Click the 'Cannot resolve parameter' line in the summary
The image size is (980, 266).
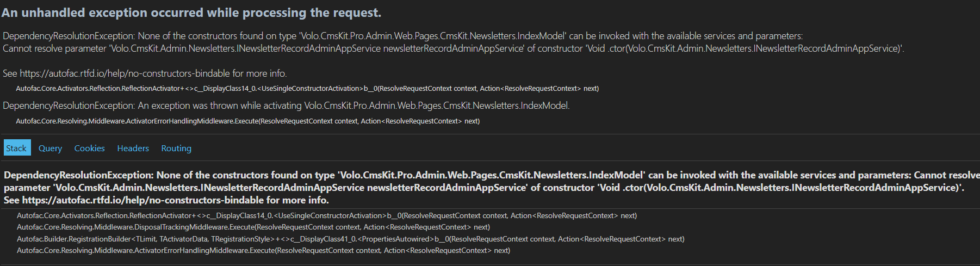[x=453, y=48]
